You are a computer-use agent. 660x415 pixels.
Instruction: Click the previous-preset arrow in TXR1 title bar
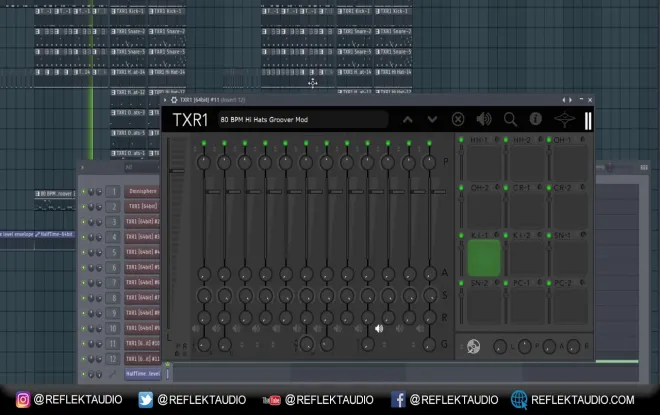(564, 100)
